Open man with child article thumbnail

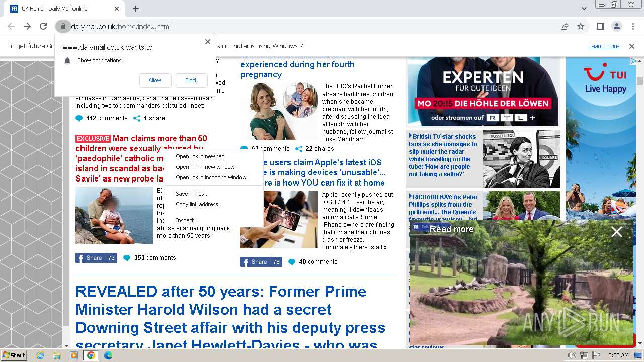coord(114,216)
